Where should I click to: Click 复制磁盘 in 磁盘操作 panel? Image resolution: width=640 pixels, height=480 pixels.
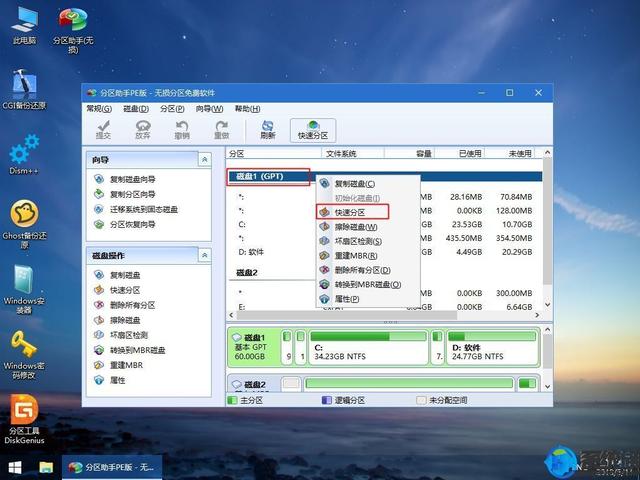pos(125,275)
